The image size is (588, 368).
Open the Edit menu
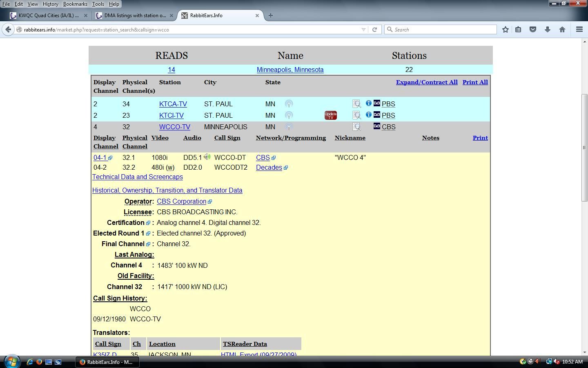(x=19, y=4)
